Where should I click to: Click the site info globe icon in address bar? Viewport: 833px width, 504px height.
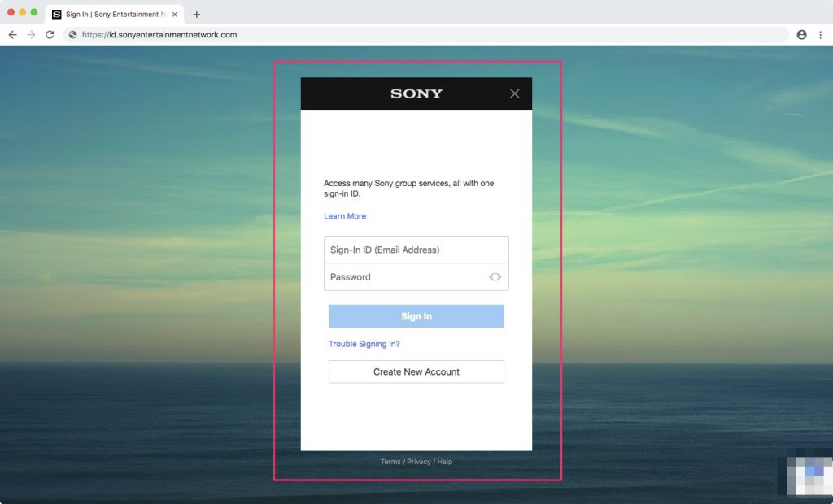point(74,34)
